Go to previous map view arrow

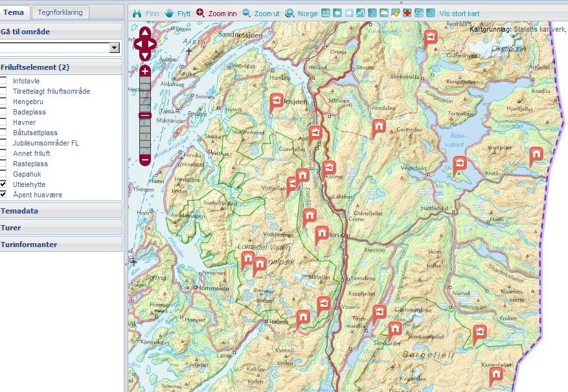tap(337, 13)
